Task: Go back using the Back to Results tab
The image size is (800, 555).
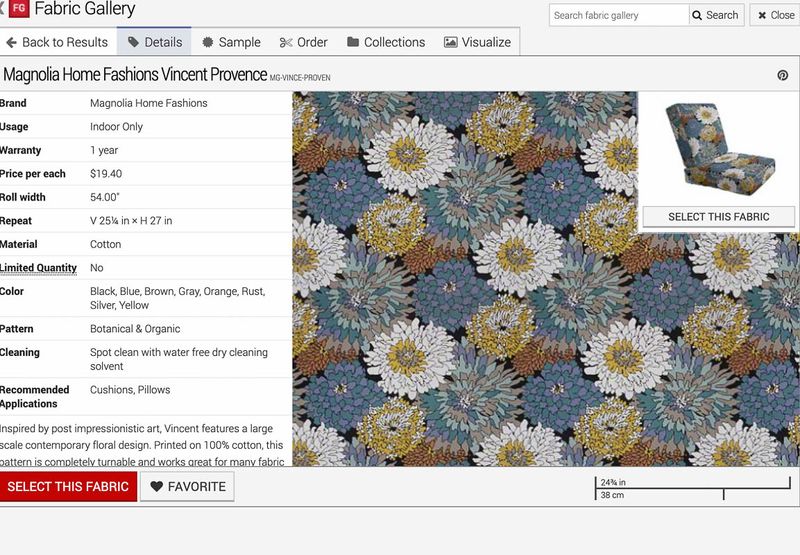Action: pos(57,42)
